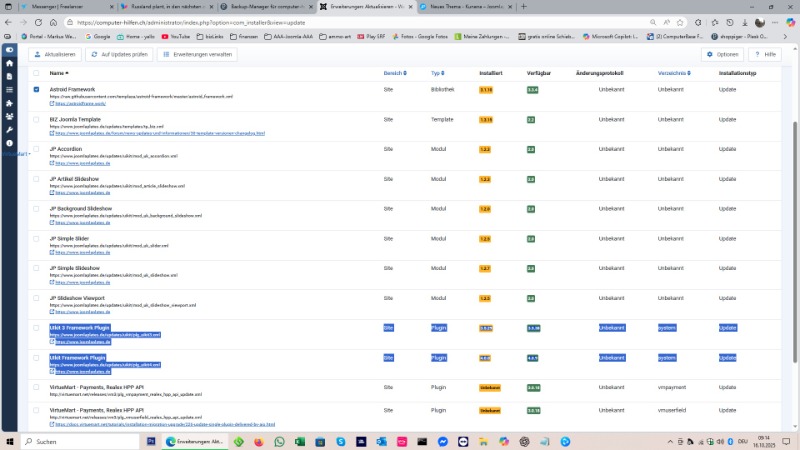Open the Users sidebar icon
Image resolution: width=800 pixels, height=450 pixels.
coord(9,116)
